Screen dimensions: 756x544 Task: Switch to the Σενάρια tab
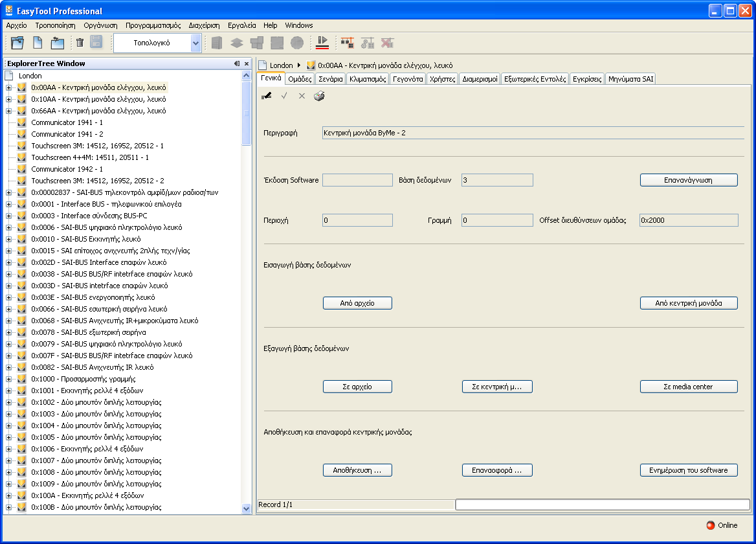click(x=330, y=79)
